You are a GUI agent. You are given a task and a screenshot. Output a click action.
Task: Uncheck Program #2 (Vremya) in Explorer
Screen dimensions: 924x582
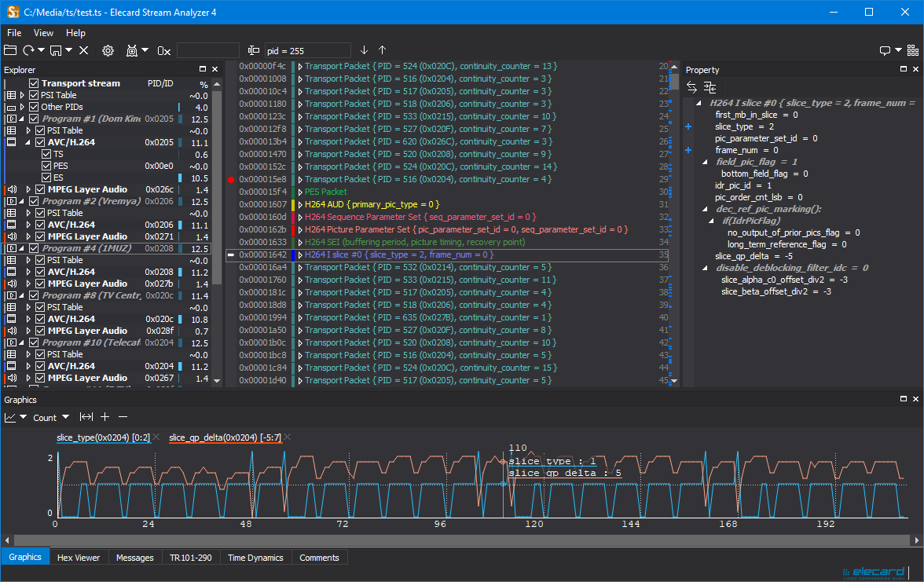pyautogui.click(x=35, y=201)
